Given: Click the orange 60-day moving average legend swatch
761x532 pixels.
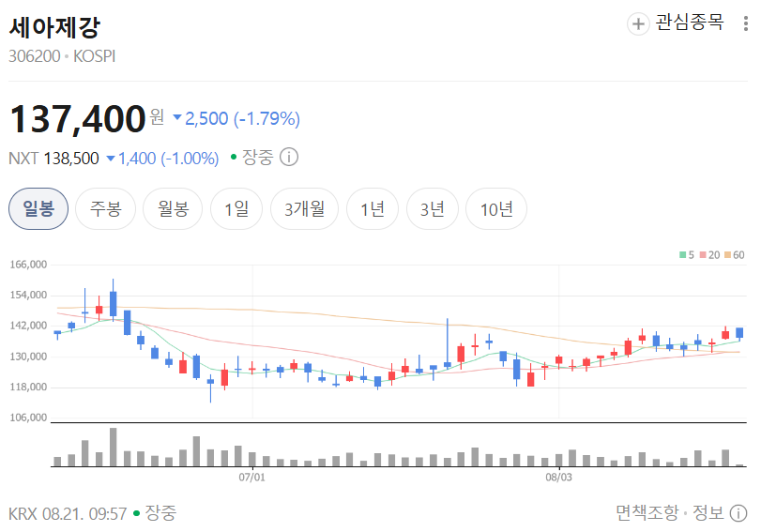Looking at the screenshot, I should 727,255.
